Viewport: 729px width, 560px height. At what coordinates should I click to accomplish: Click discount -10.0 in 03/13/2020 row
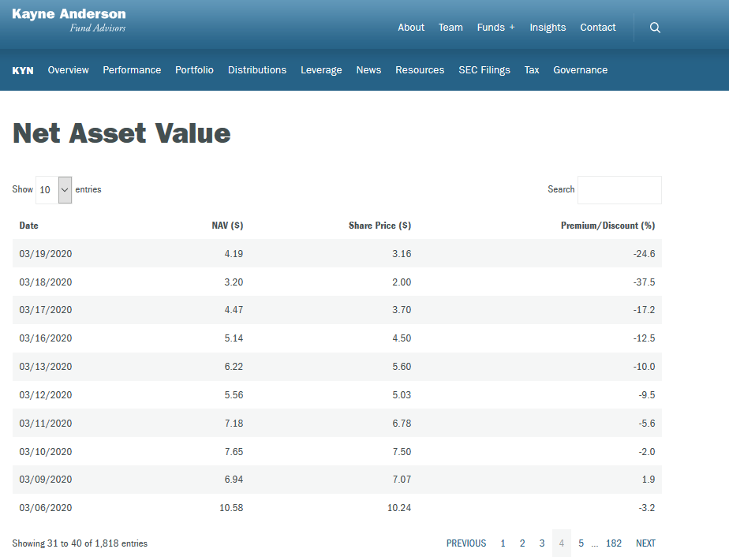[x=644, y=367]
